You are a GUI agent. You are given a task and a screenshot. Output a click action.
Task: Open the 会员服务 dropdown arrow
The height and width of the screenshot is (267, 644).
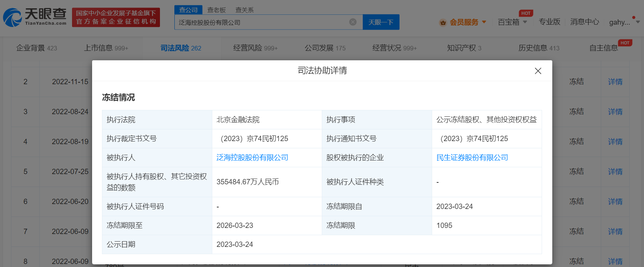(x=484, y=22)
